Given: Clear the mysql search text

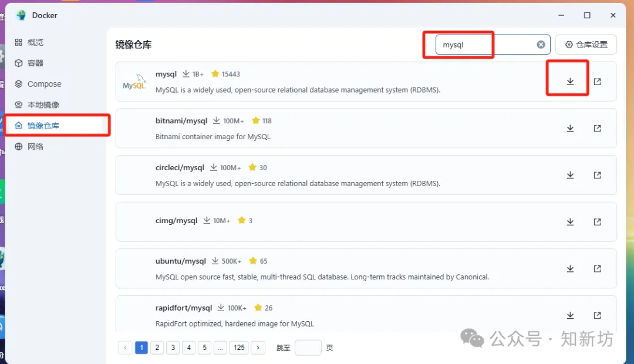Looking at the screenshot, I should click(x=541, y=45).
